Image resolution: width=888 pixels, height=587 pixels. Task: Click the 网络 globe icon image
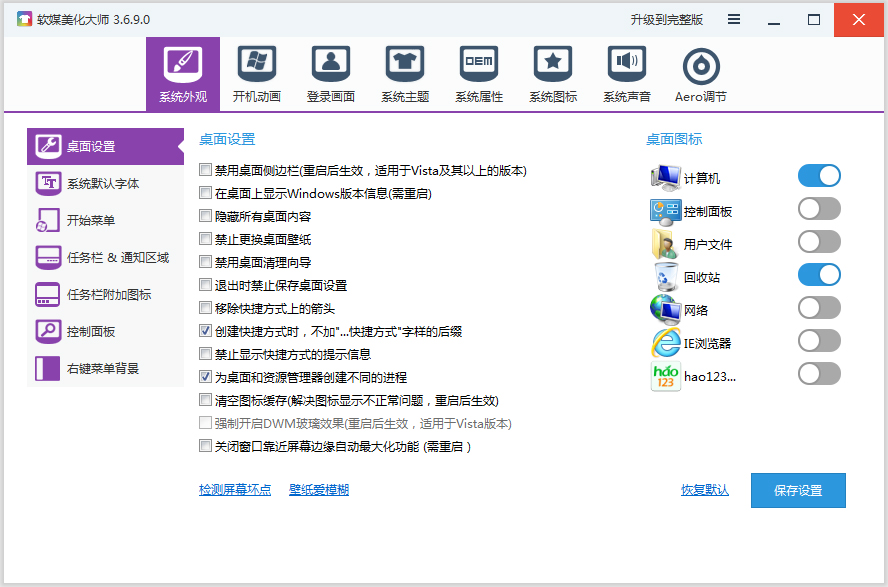click(x=665, y=310)
